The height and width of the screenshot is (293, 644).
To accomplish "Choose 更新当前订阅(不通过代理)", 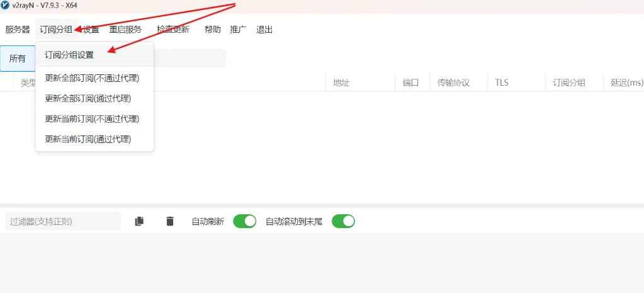I will pos(95,119).
